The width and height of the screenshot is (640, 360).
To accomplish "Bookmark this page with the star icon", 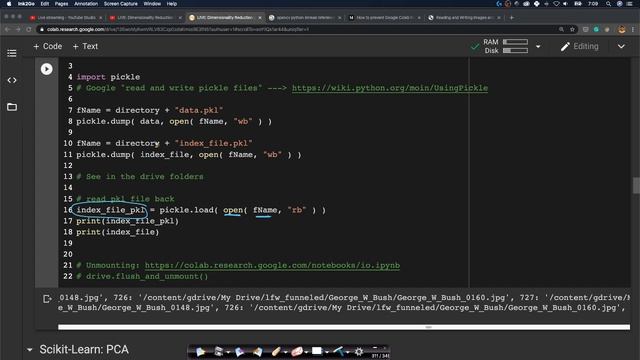I will coord(572,29).
